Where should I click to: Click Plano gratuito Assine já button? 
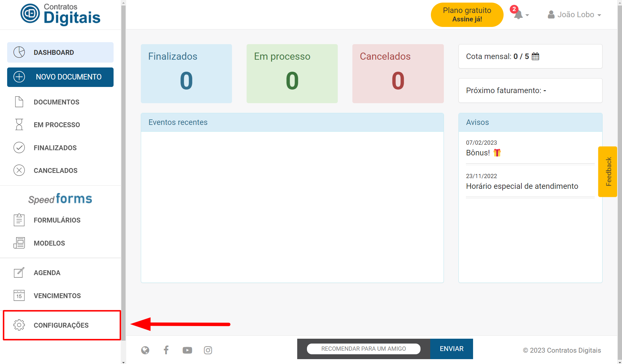click(467, 15)
